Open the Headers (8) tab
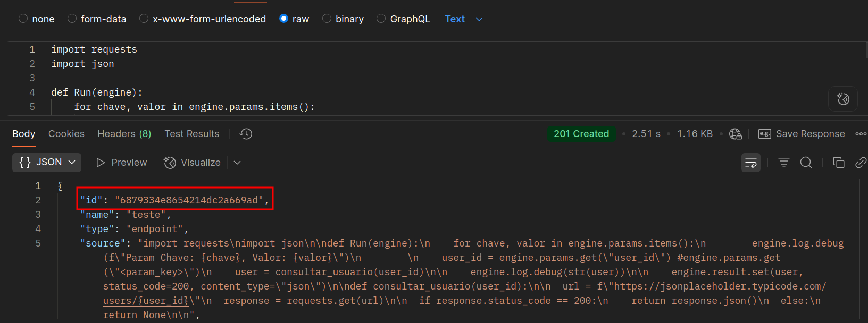 (124, 134)
